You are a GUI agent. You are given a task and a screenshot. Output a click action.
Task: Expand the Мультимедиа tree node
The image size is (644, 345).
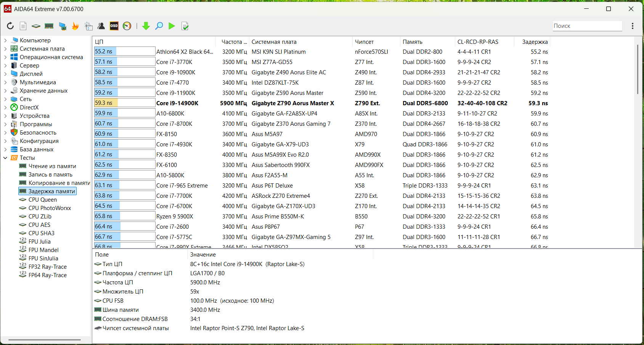pos(5,82)
